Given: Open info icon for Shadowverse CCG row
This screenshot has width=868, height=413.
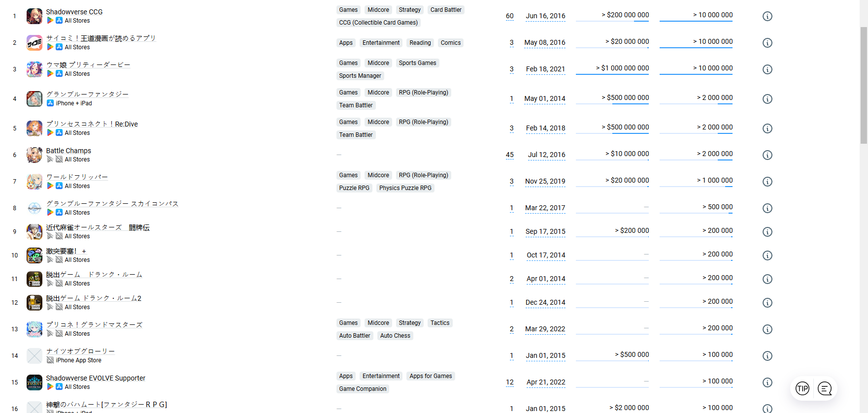Looking at the screenshot, I should (x=767, y=16).
